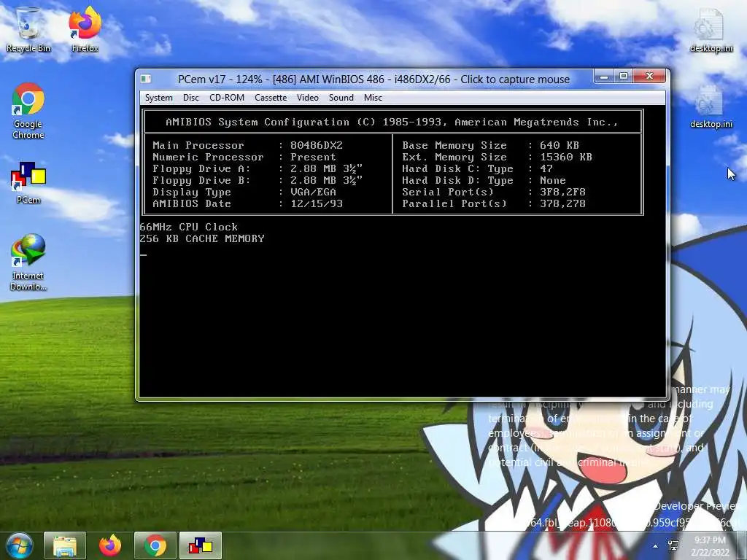
Task: Show hidden system tray icons
Action: click(656, 547)
